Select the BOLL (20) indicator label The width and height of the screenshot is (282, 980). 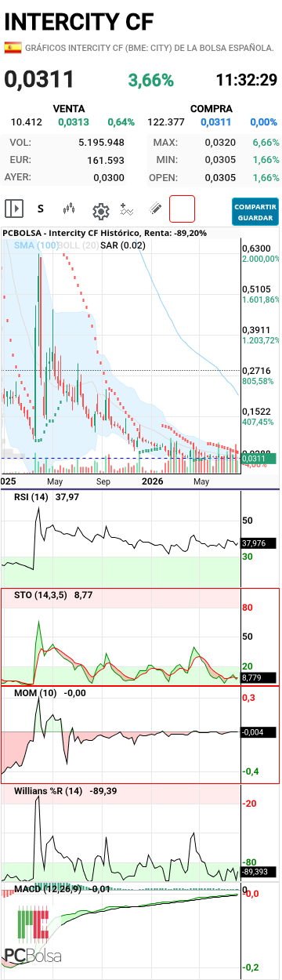click(x=78, y=245)
